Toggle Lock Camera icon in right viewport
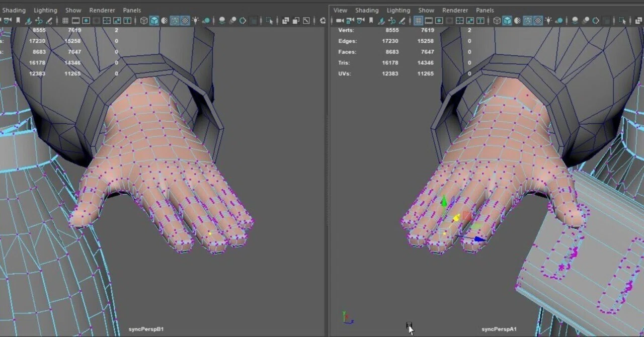644x337 pixels. coord(350,21)
